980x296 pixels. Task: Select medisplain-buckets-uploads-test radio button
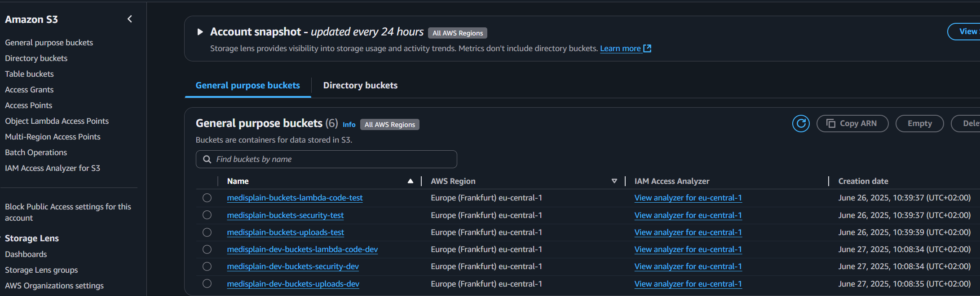click(207, 232)
